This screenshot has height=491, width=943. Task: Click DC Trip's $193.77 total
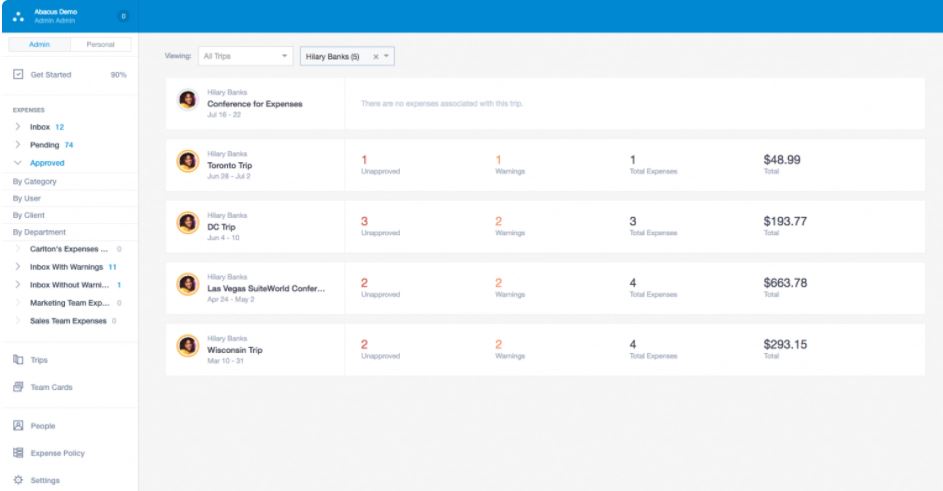click(x=785, y=221)
